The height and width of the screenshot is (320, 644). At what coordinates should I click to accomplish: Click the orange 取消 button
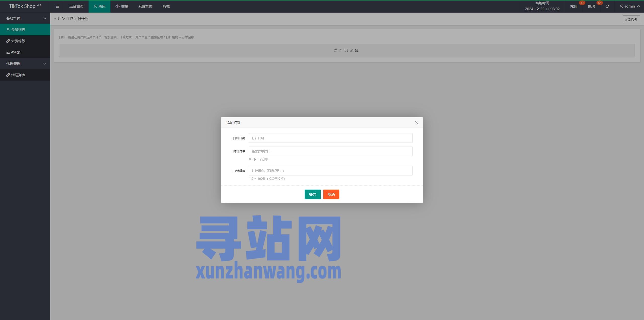331,194
